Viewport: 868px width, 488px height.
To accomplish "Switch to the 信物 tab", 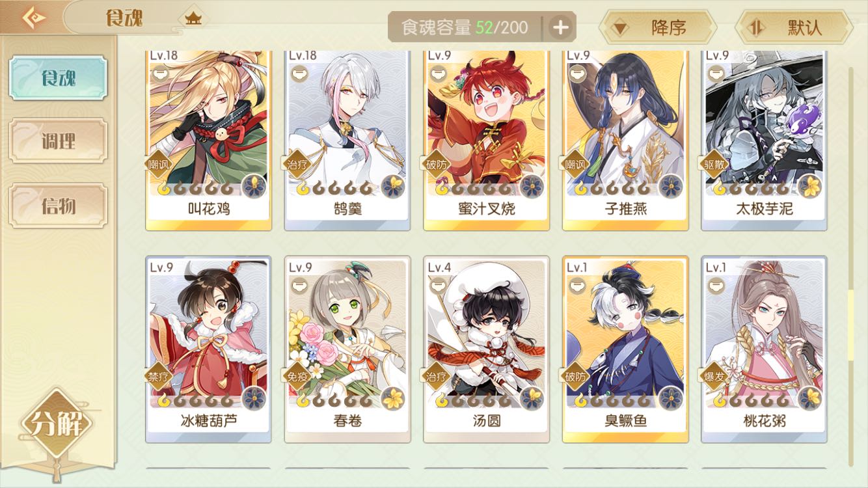I will point(58,206).
